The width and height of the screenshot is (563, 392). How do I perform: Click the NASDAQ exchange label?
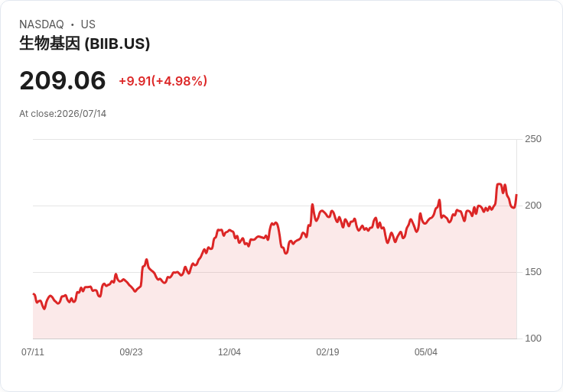click(41, 24)
